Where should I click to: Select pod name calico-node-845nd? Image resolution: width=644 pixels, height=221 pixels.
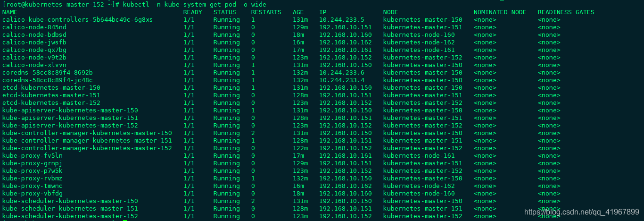tap(34, 27)
